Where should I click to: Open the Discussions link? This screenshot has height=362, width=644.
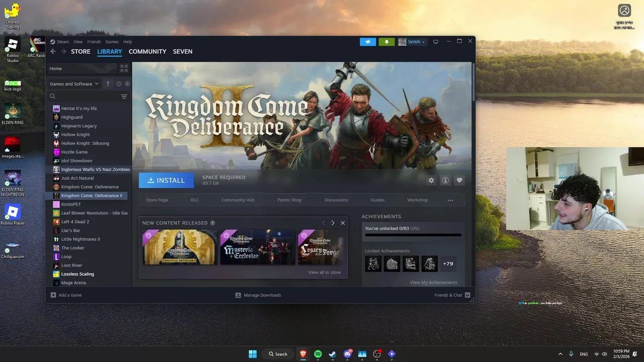pyautogui.click(x=336, y=200)
